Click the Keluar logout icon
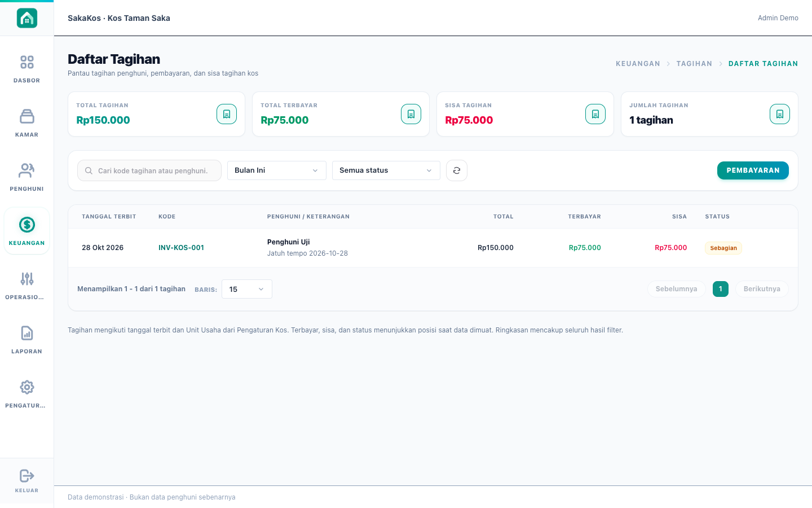 pos(27,476)
